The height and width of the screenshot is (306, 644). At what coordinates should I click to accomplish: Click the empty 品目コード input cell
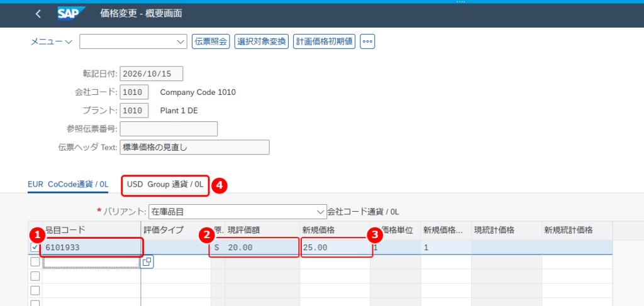point(91,261)
